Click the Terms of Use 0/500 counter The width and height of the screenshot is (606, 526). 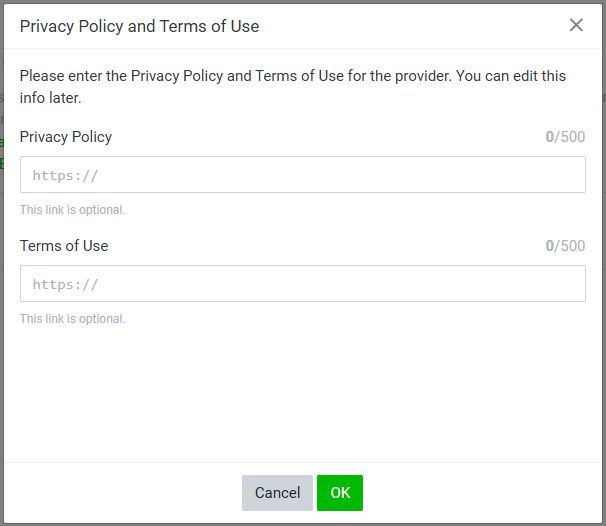coord(565,246)
